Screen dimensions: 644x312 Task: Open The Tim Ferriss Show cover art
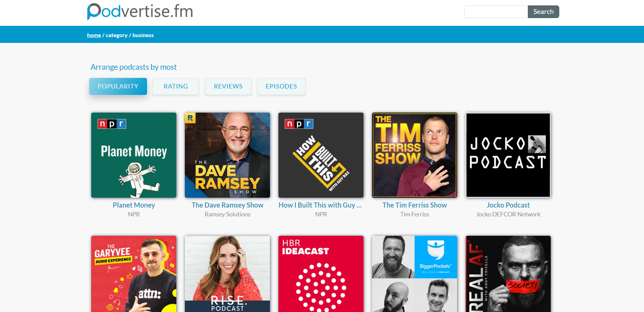tap(415, 155)
